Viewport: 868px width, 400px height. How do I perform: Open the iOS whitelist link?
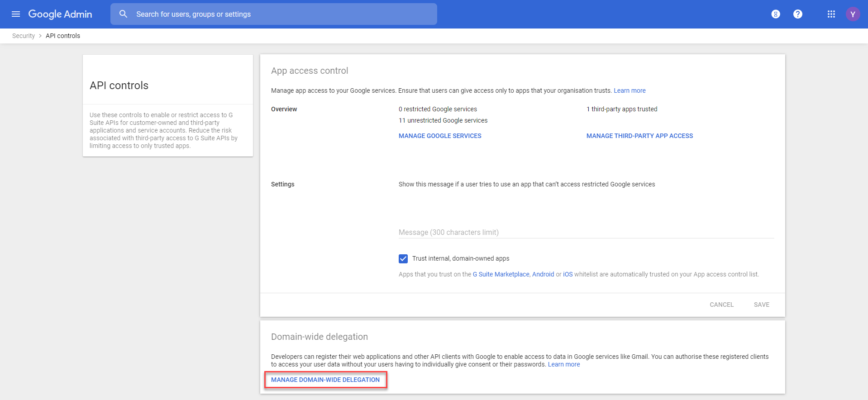pos(568,274)
